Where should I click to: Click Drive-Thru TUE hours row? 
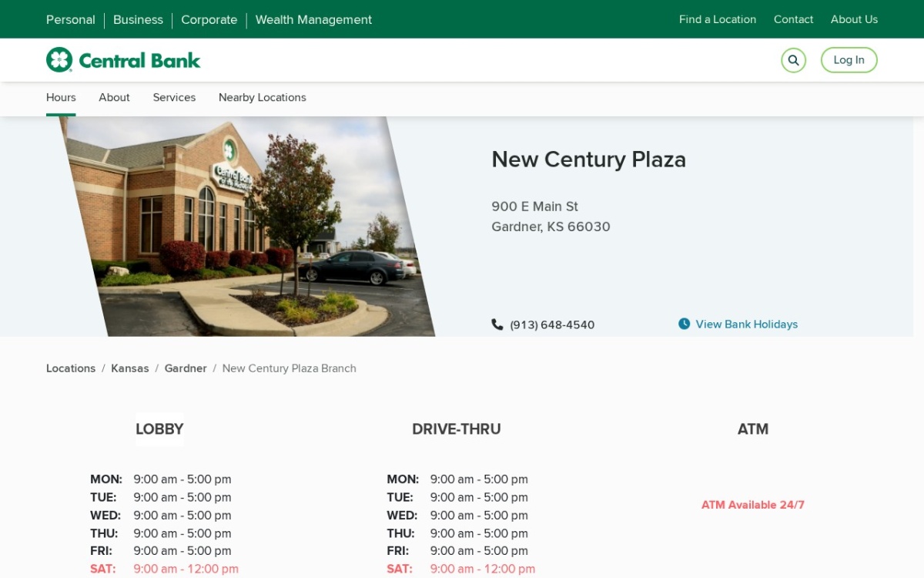(457, 497)
